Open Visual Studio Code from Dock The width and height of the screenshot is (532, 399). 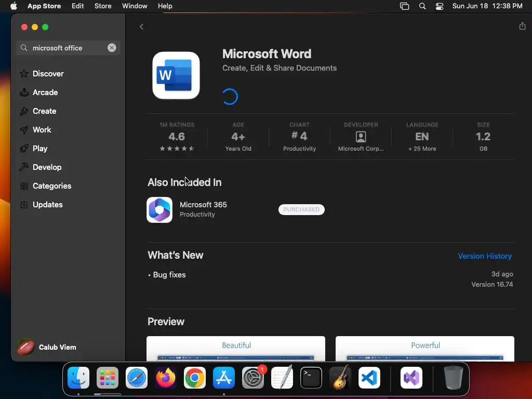click(369, 378)
